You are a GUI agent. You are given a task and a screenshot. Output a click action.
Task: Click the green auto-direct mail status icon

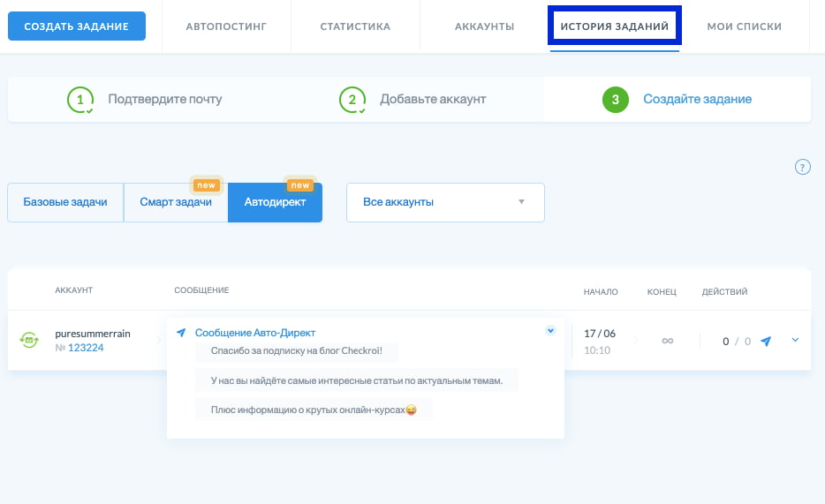pos(29,340)
